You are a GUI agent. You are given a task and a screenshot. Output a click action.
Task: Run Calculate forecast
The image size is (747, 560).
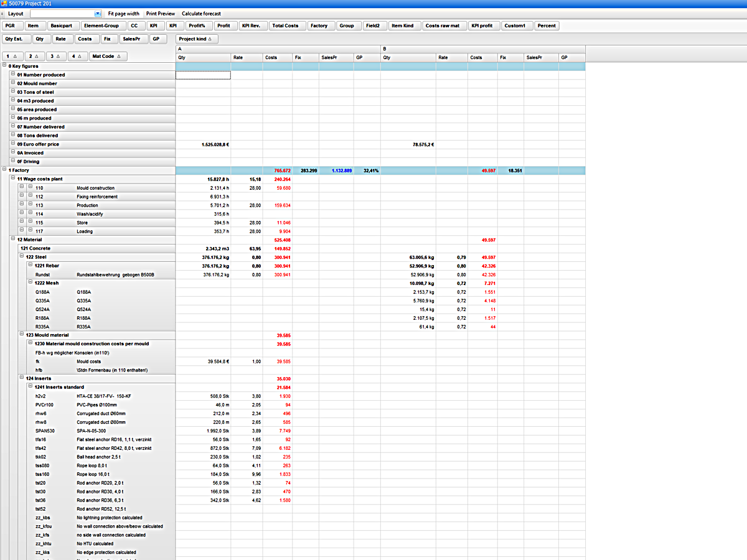201,14
